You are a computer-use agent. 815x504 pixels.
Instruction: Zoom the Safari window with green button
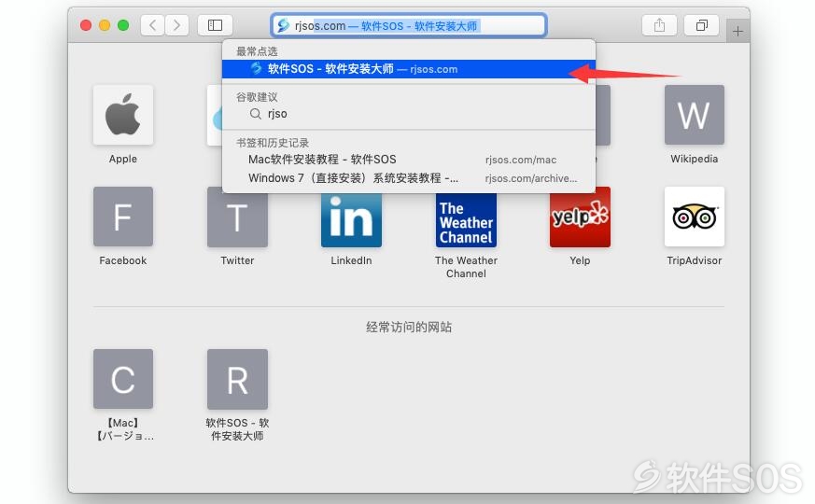(x=123, y=25)
